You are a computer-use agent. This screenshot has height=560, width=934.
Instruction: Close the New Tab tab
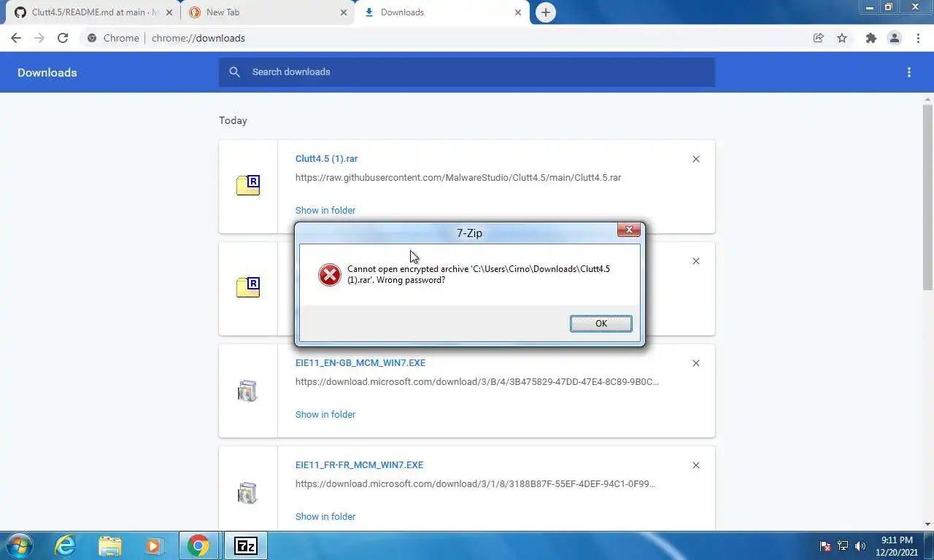tap(344, 12)
